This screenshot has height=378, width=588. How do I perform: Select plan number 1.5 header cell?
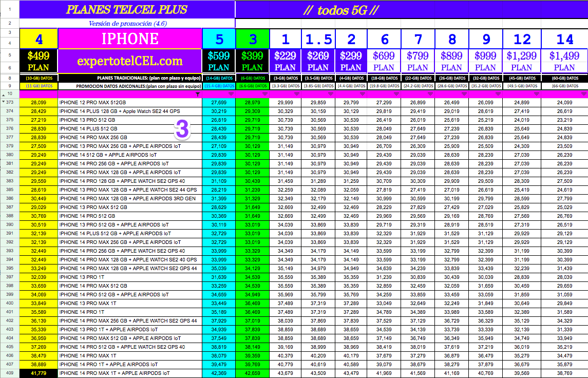coord(318,39)
